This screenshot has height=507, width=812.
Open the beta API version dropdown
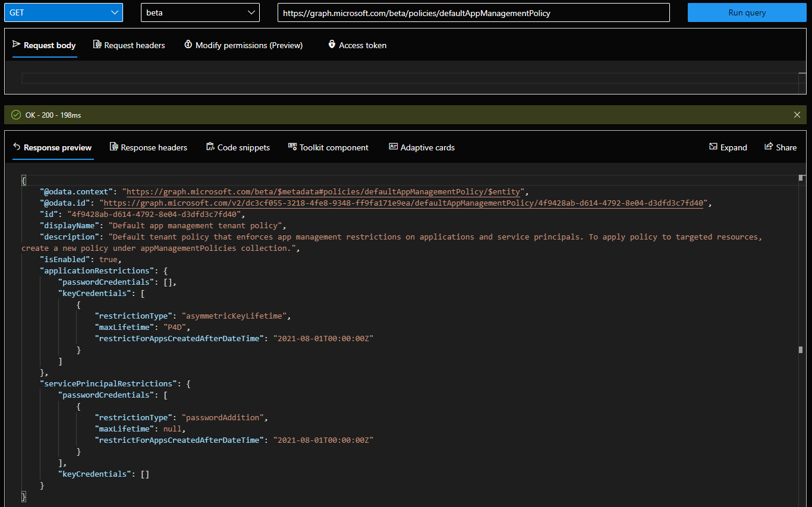coord(200,12)
